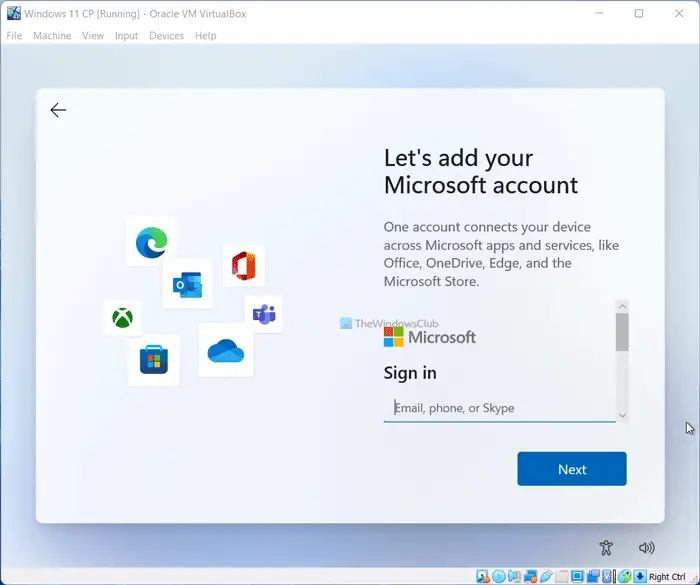Open the Accessibility options icon

[x=606, y=547]
